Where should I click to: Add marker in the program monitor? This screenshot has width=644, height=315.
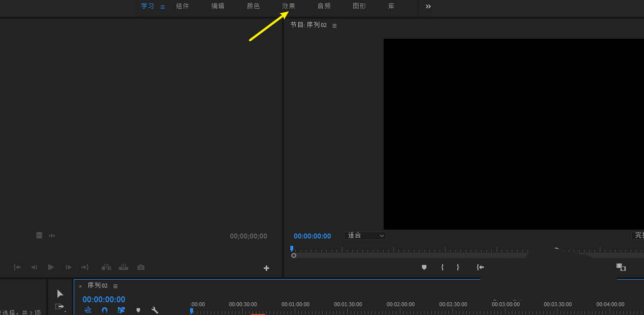[x=424, y=267]
